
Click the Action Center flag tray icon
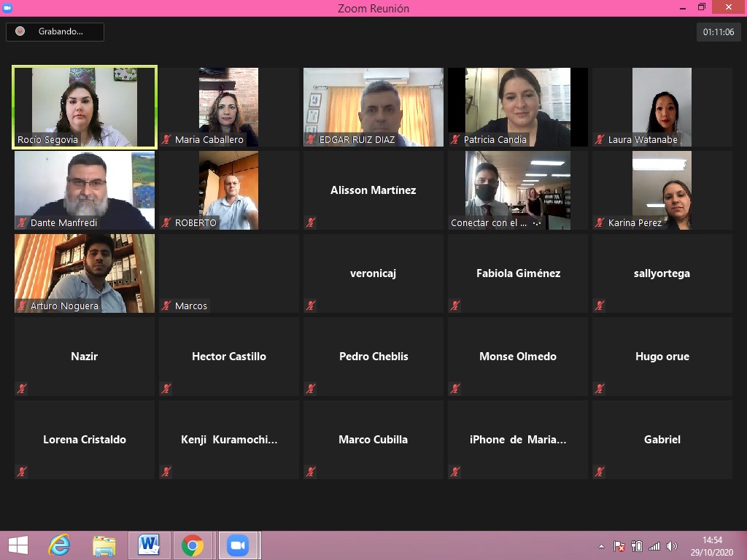pyautogui.click(x=619, y=546)
